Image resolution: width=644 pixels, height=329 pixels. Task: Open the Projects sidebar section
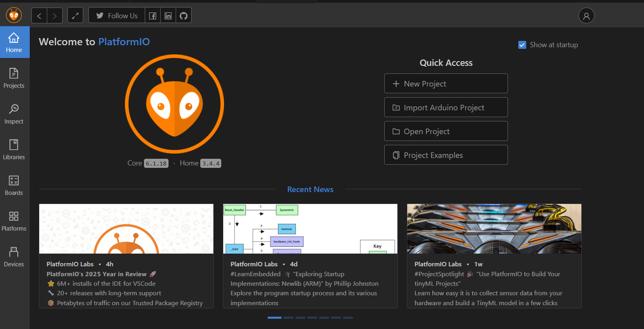15,78
